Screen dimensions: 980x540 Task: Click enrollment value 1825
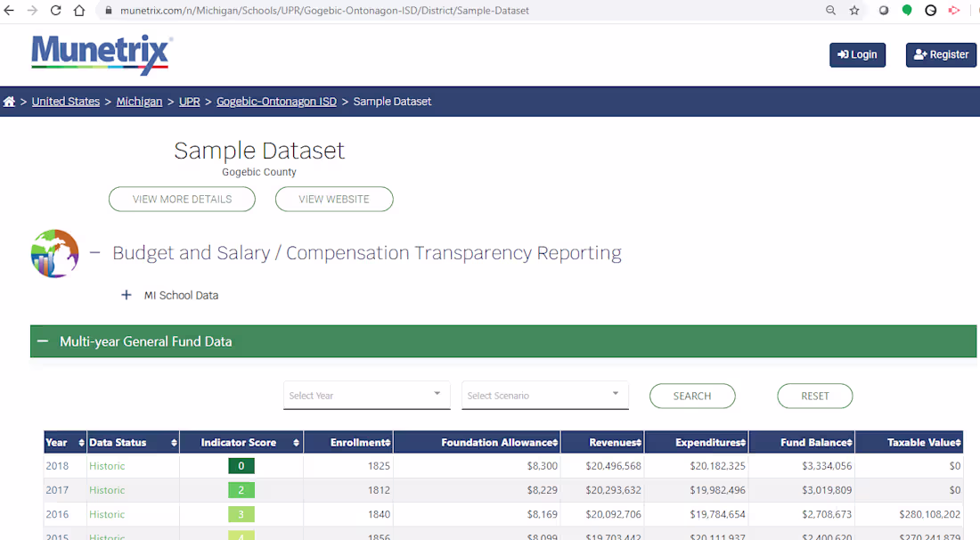click(379, 466)
